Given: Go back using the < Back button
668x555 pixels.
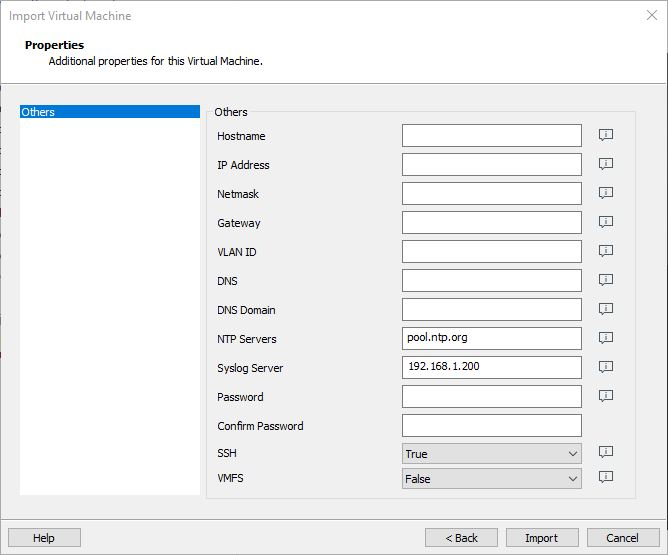Looking at the screenshot, I should (461, 538).
